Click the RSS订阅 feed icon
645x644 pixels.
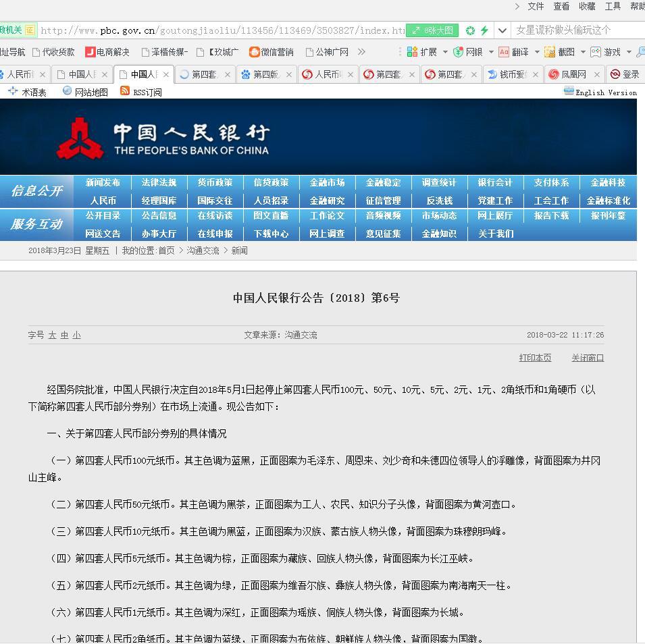(x=125, y=91)
